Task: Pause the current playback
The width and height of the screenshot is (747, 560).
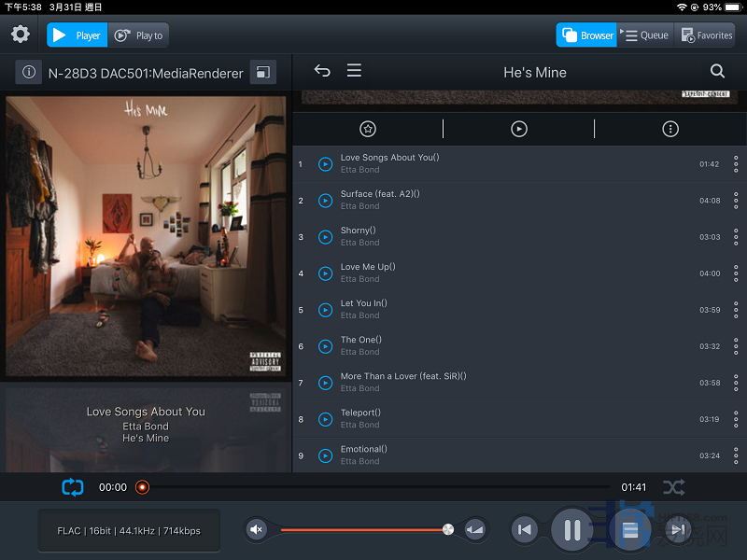Action: point(572,530)
